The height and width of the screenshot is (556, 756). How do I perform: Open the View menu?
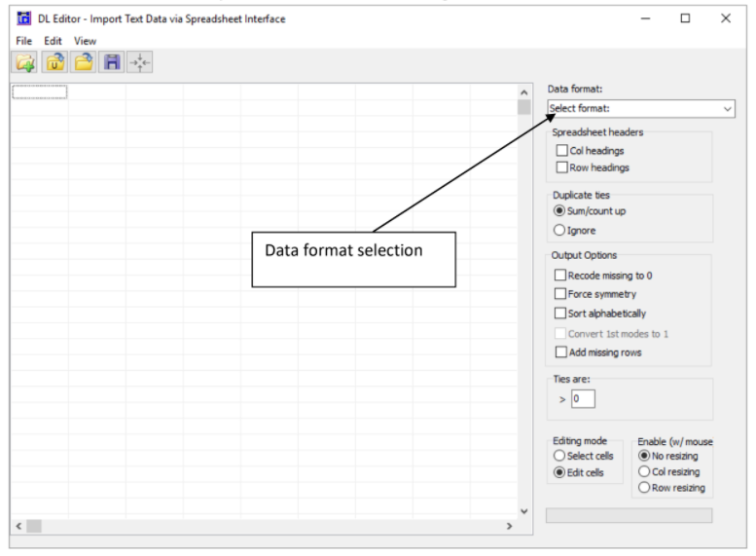click(85, 41)
